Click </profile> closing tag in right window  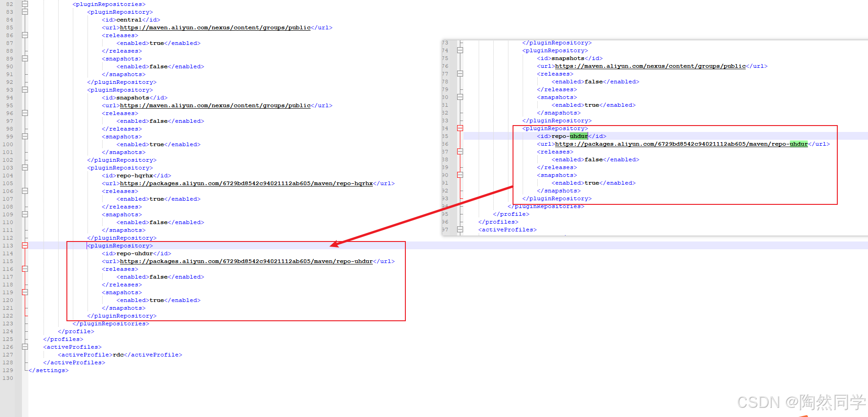[511, 214]
